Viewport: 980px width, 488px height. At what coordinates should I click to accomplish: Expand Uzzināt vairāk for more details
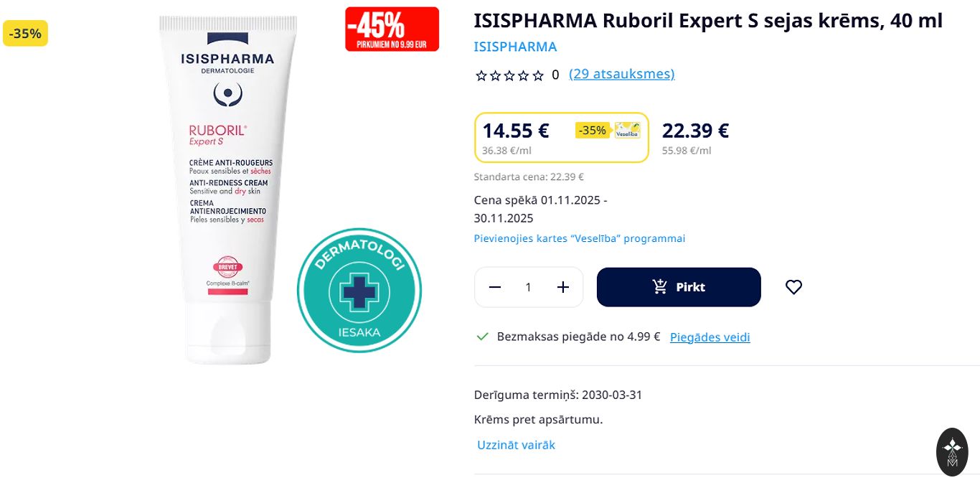517,445
